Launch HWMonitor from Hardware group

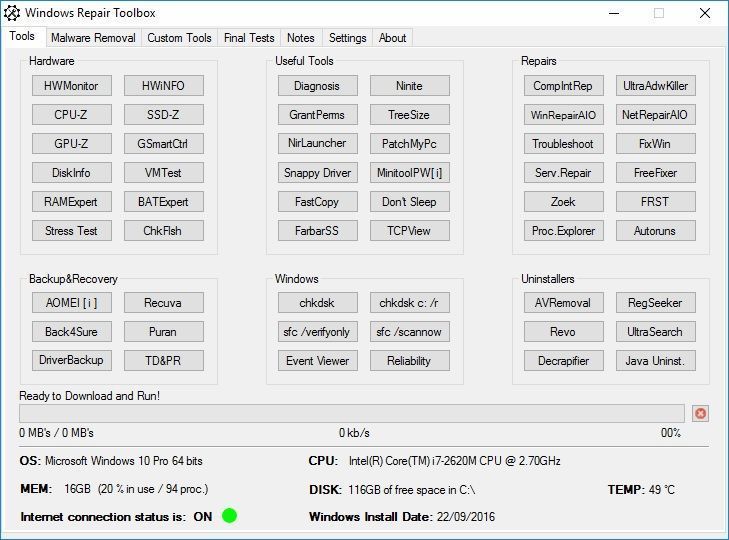[72, 86]
